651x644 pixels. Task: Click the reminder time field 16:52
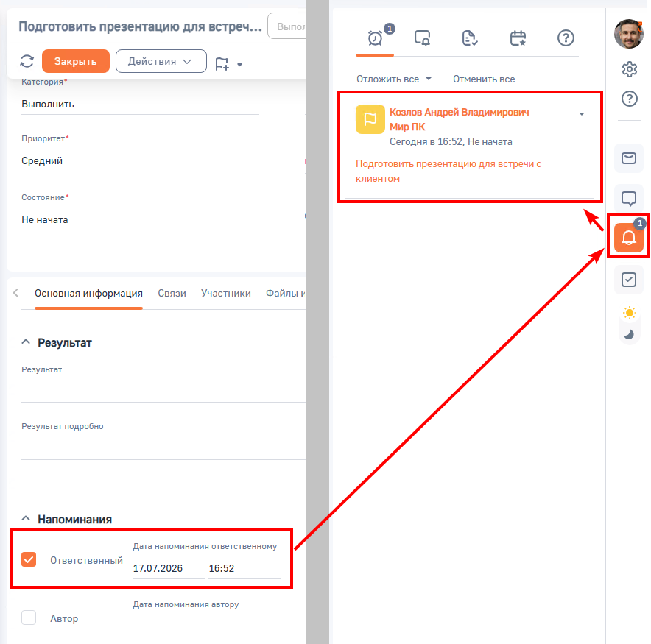(244, 568)
